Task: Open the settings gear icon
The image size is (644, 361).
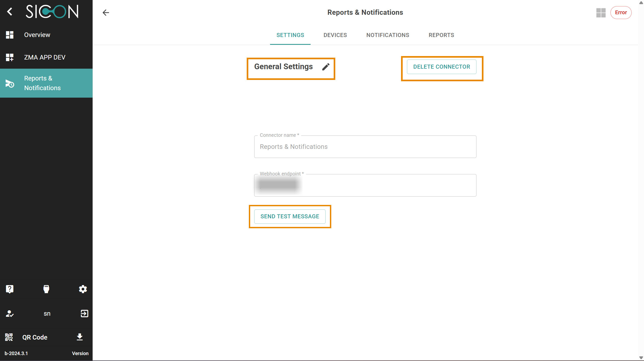Action: 83,289
